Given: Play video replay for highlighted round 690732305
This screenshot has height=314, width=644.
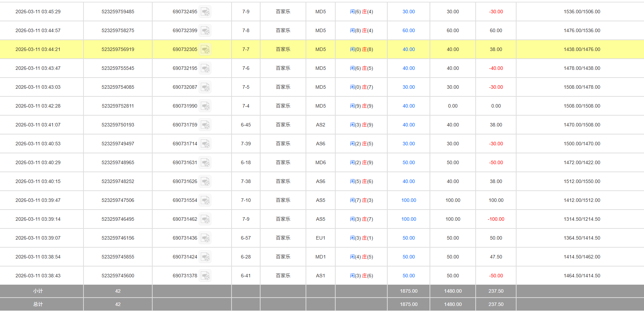Looking at the screenshot, I should pos(205,50).
